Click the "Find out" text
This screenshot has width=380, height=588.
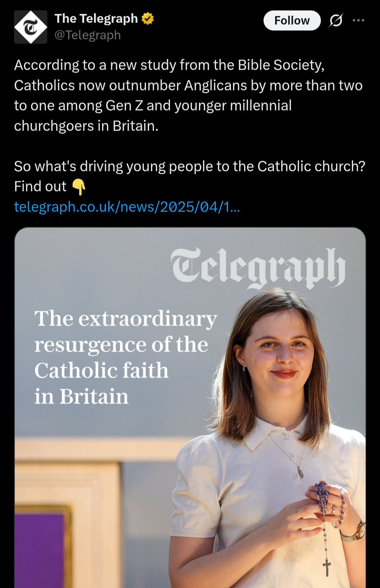[40, 186]
